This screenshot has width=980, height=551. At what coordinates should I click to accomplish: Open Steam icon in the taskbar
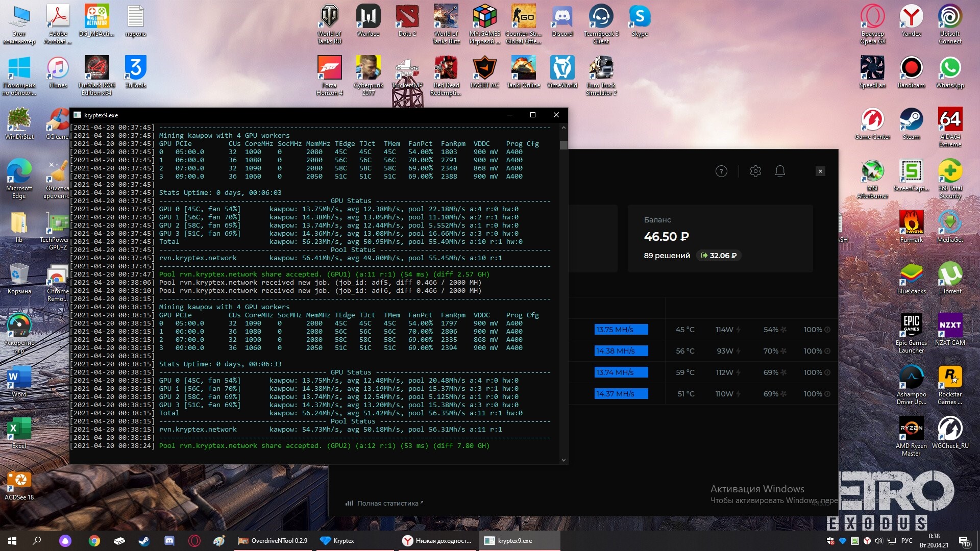(x=144, y=541)
